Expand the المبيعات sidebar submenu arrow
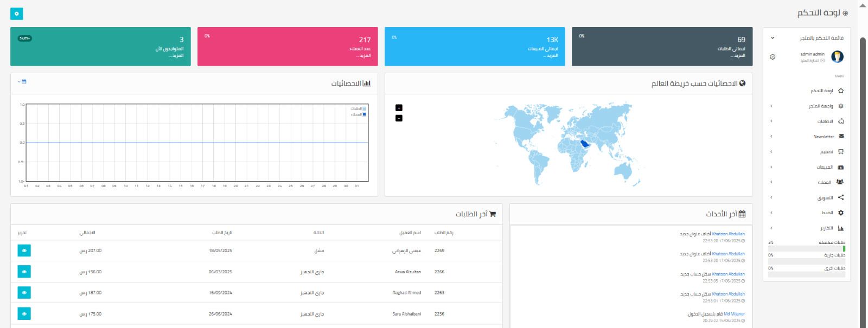 [771, 167]
